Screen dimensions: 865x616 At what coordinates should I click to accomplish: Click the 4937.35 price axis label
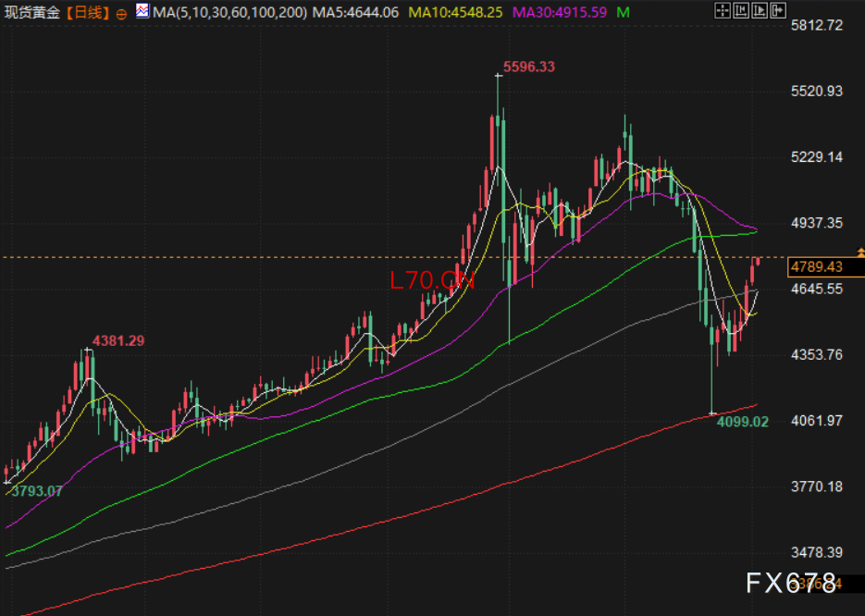coord(817,223)
